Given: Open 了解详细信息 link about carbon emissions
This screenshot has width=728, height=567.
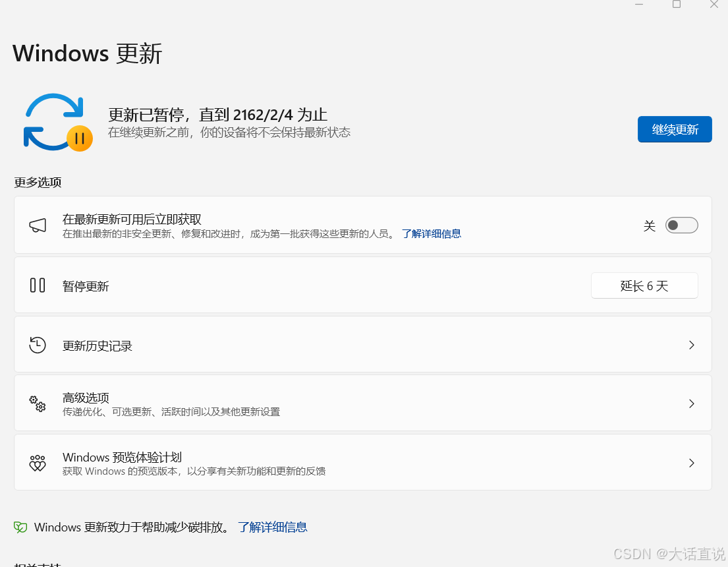Looking at the screenshot, I should (x=273, y=527).
